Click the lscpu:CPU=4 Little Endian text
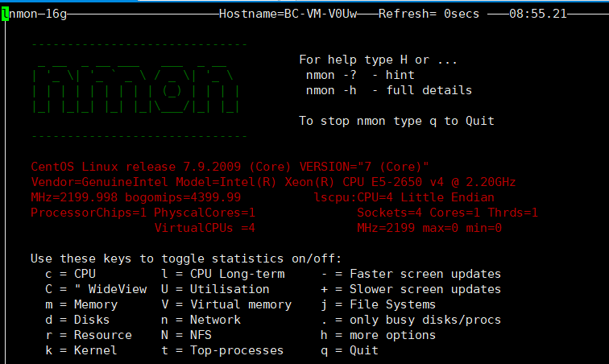Viewport: 609px width, 364px height. pos(404,197)
